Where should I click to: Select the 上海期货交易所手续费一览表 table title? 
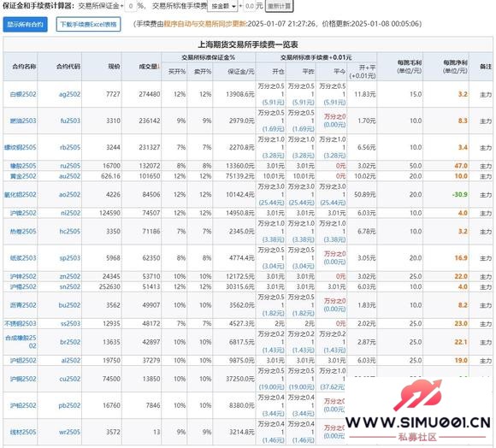(248, 44)
